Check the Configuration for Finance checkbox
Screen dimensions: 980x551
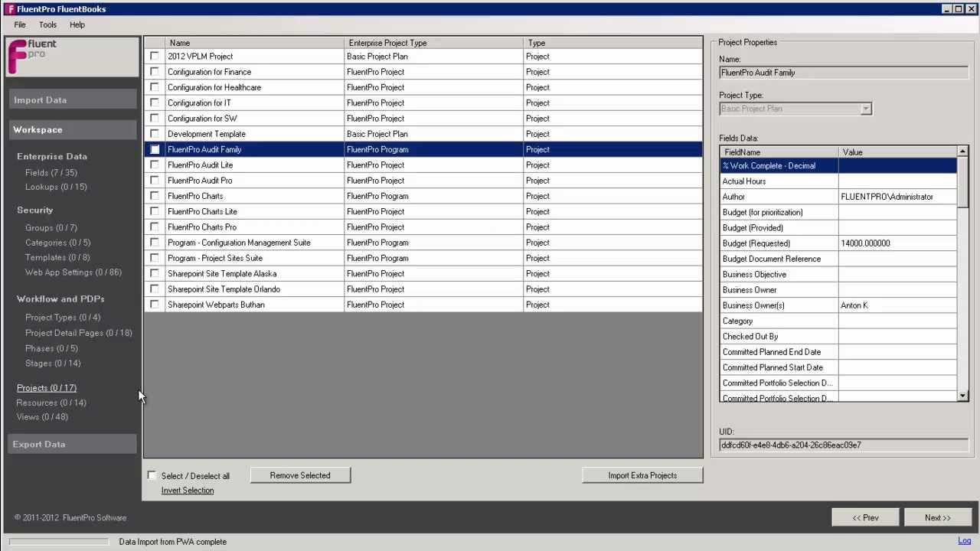pos(155,72)
